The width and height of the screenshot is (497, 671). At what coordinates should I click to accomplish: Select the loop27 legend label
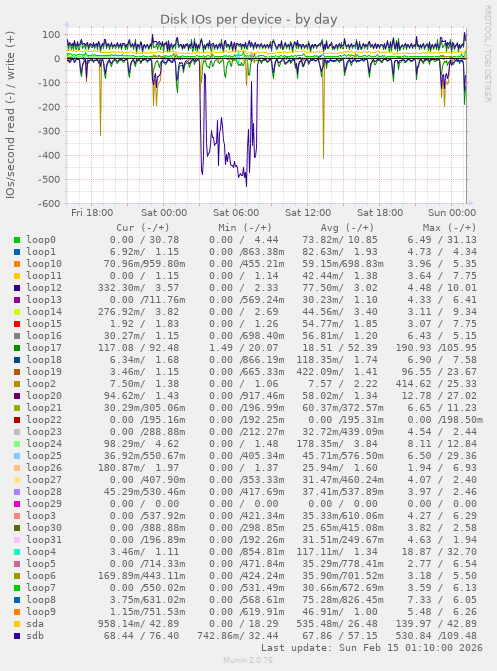click(x=44, y=479)
